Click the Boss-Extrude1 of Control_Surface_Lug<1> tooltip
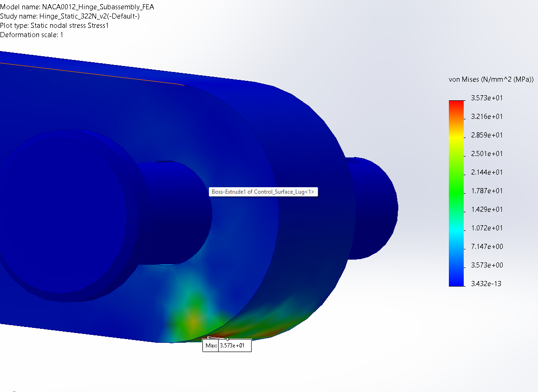538x392 pixels. [263, 191]
